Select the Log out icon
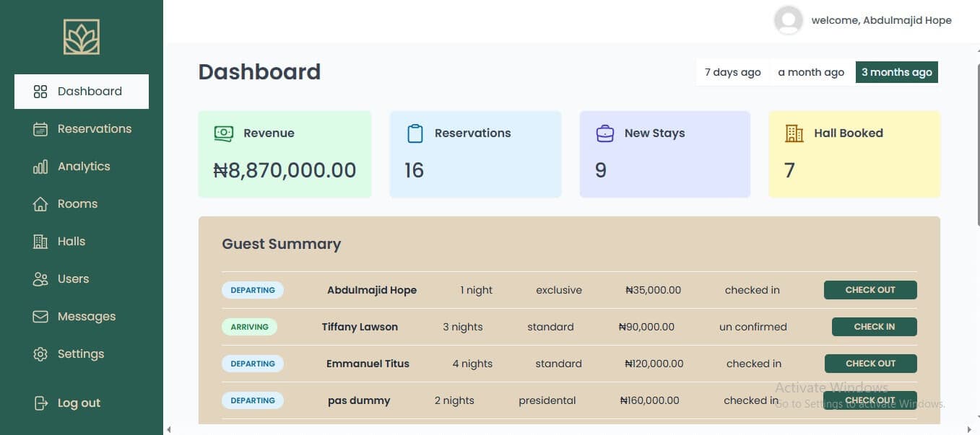This screenshot has width=980, height=435. pos(40,403)
